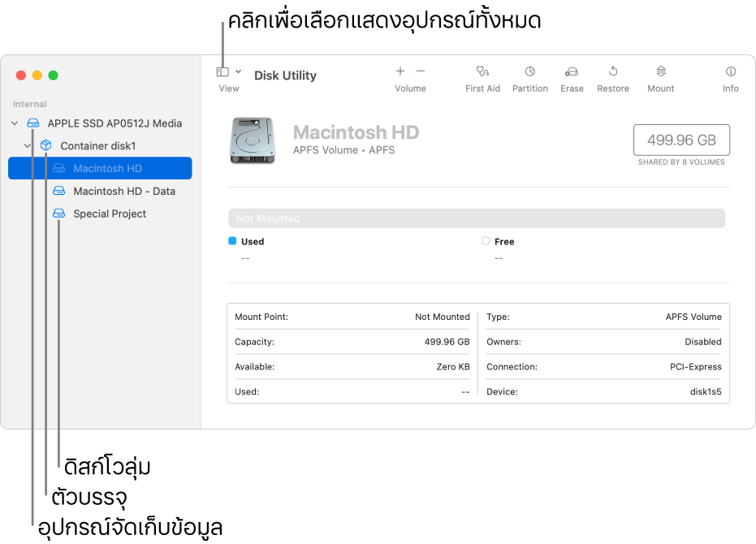Click the blue Used legend swatch
756x544 pixels.
(x=232, y=240)
